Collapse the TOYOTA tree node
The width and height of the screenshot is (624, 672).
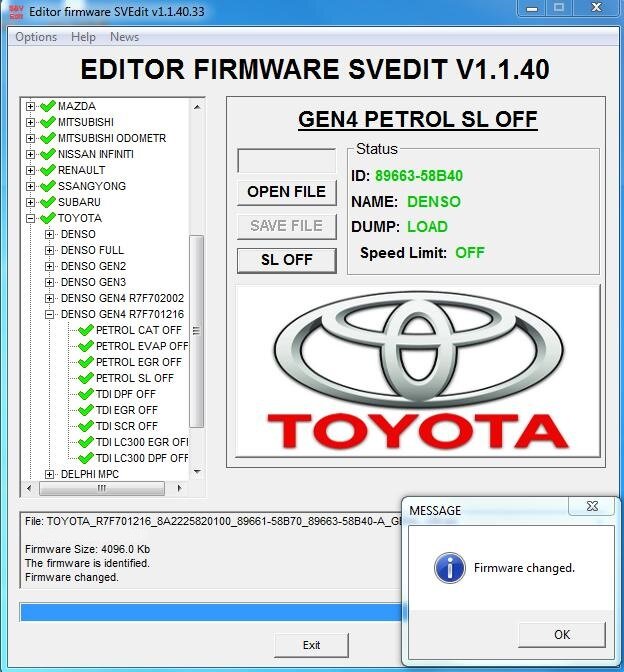point(30,218)
